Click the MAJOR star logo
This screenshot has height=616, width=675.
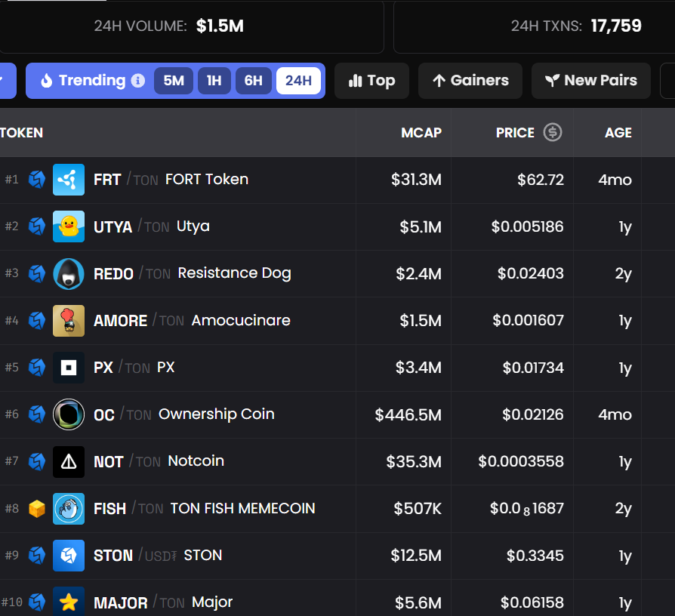point(69,602)
